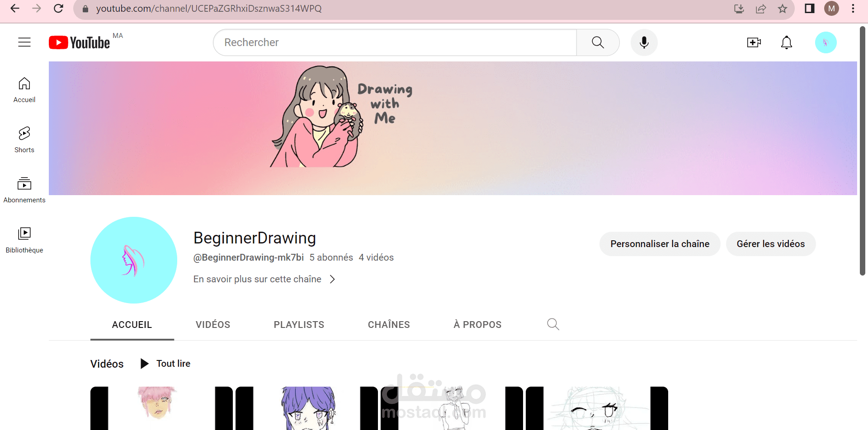Open the YouTube hamburger guide menu

click(x=24, y=42)
